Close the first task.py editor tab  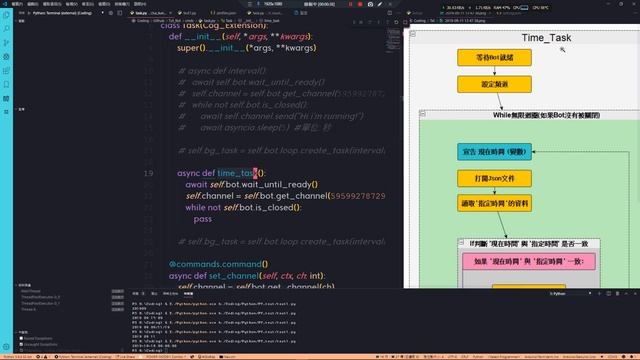(170, 13)
